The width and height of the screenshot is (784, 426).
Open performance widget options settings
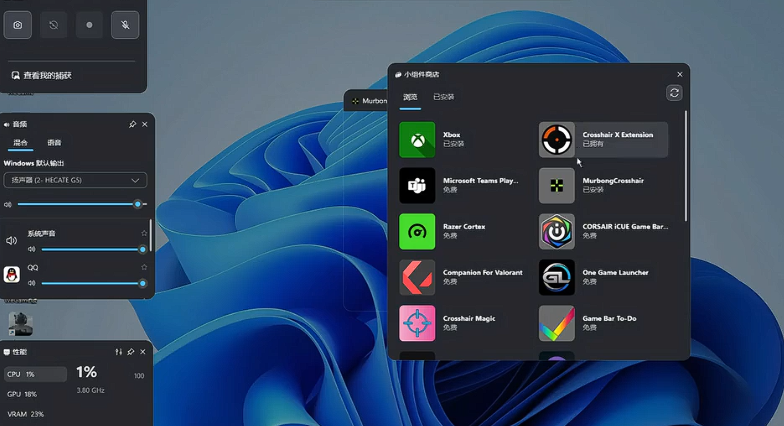point(119,352)
